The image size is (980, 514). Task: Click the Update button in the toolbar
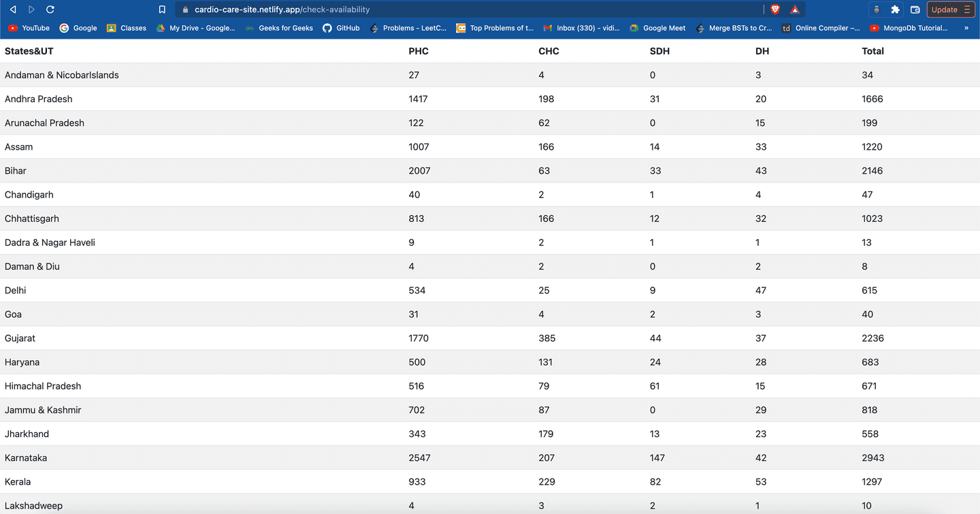951,10
